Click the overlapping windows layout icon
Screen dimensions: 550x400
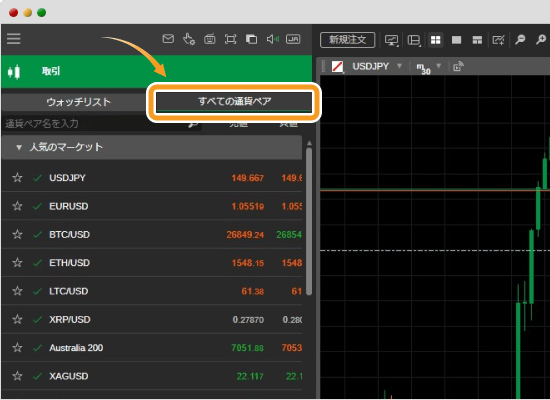pyautogui.click(x=251, y=39)
